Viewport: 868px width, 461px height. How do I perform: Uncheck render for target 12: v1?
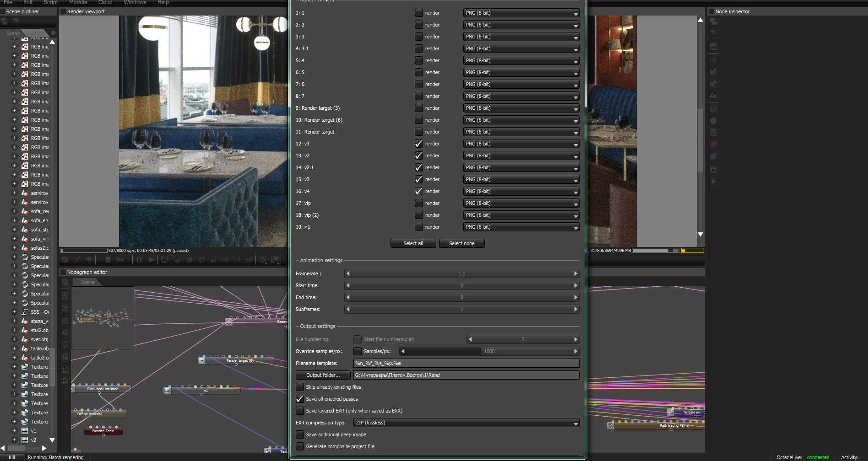pos(418,144)
